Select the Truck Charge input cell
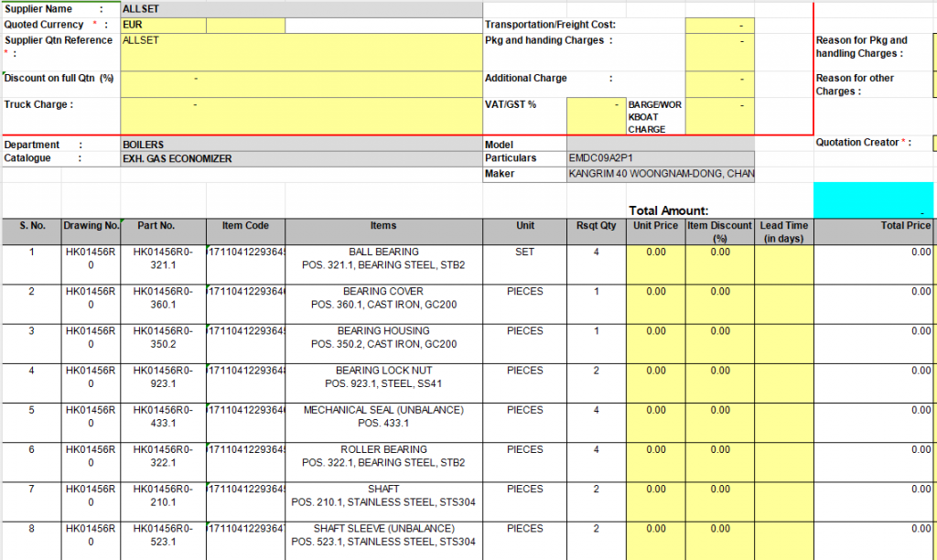 301,115
